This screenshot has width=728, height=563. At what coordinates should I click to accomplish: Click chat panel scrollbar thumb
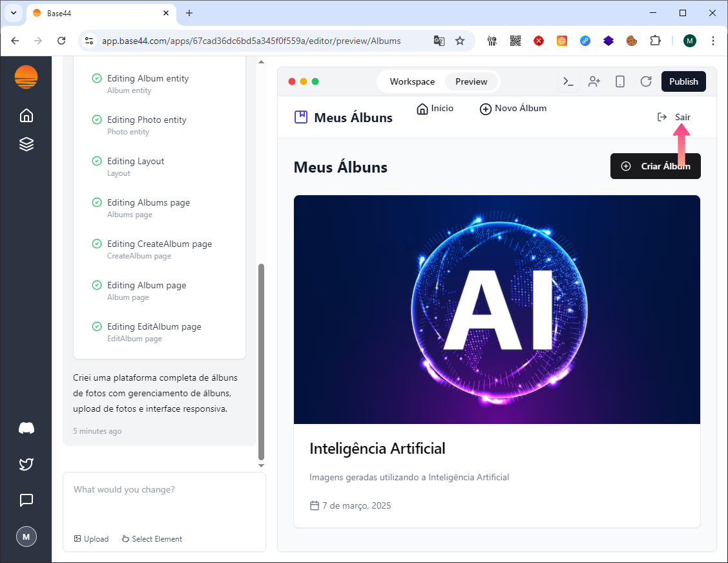pyautogui.click(x=261, y=361)
